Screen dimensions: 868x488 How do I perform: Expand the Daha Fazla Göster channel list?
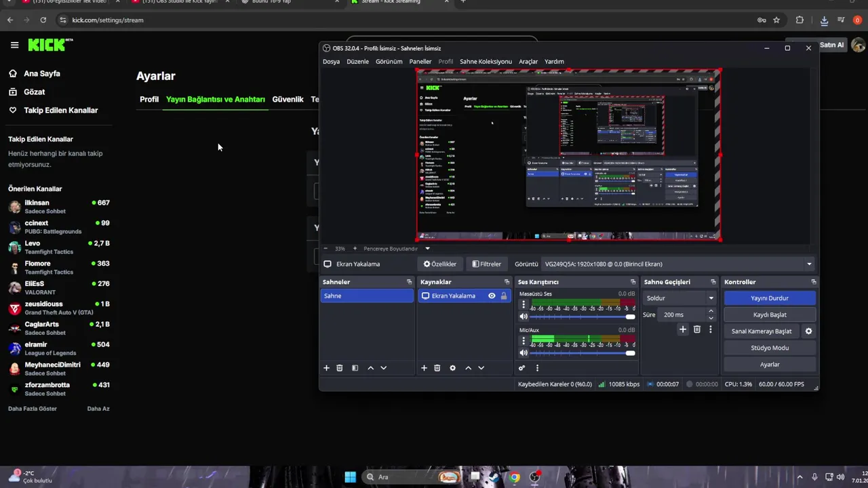coord(33,409)
